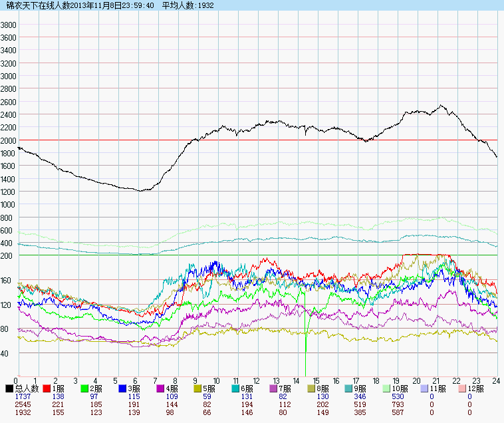Image resolution: width=504 pixels, height=423 pixels.
Task: Click the blue 3服 legend swatch
Action: (123, 388)
